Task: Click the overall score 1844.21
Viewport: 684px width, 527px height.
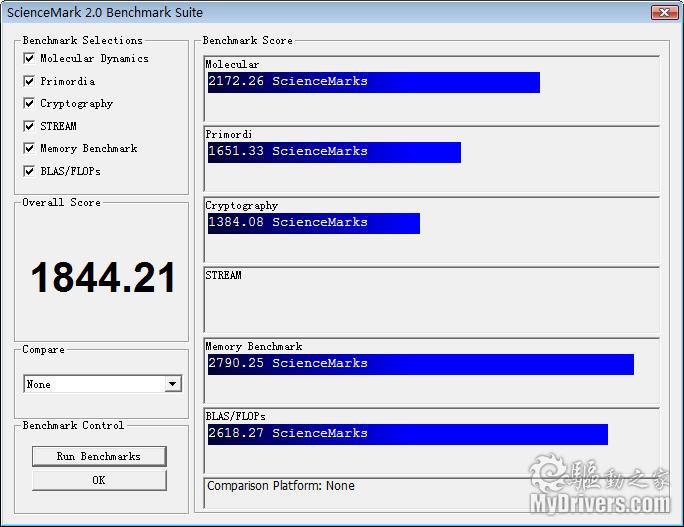Action: [103, 278]
